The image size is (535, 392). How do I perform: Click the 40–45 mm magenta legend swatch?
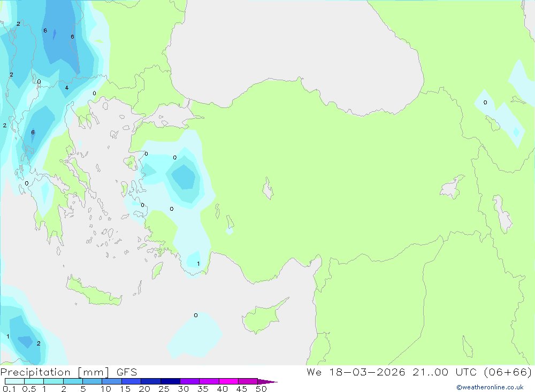228,381
